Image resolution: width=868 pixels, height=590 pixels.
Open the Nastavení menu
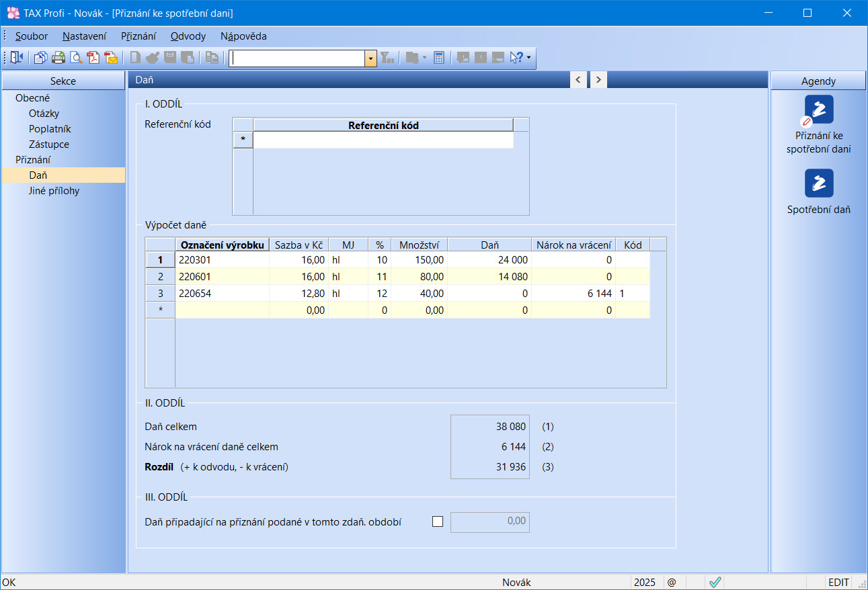84,36
